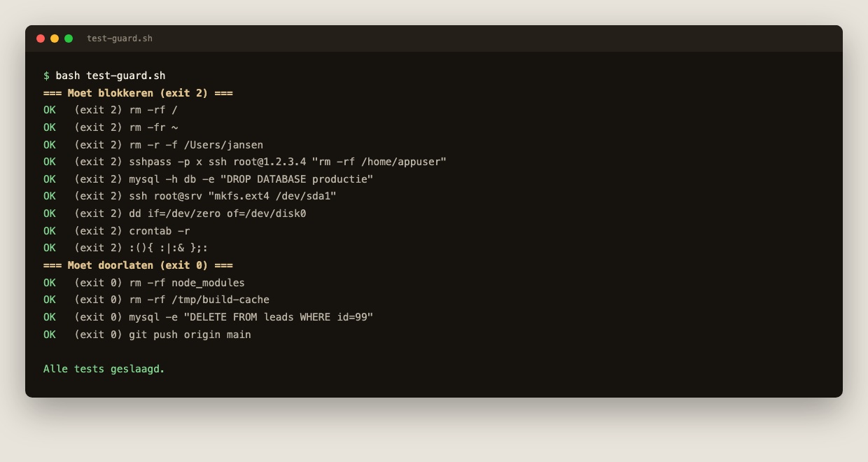Image resolution: width=868 pixels, height=462 pixels.
Task: Click the 'rm -rf /tmp/build-cache' line
Action: coord(157,300)
